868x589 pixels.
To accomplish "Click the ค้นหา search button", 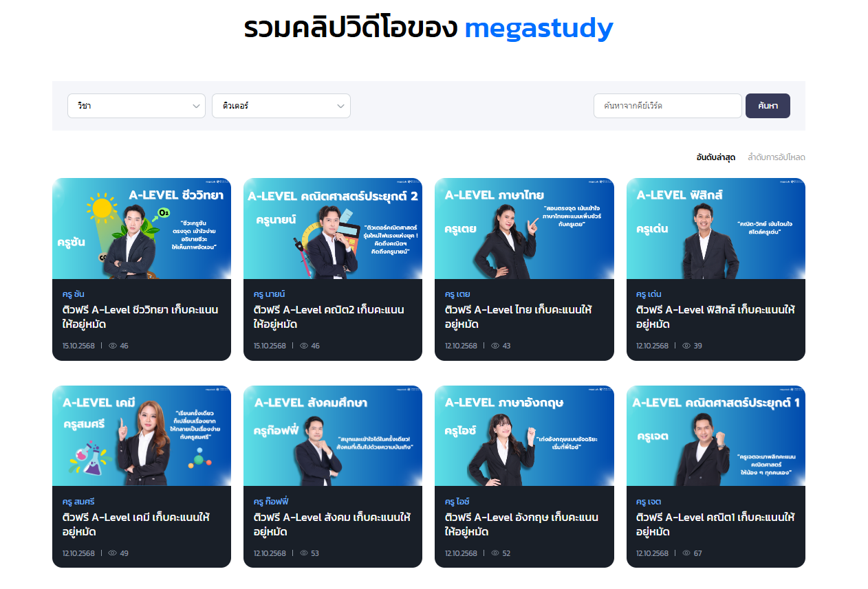I will coord(768,106).
